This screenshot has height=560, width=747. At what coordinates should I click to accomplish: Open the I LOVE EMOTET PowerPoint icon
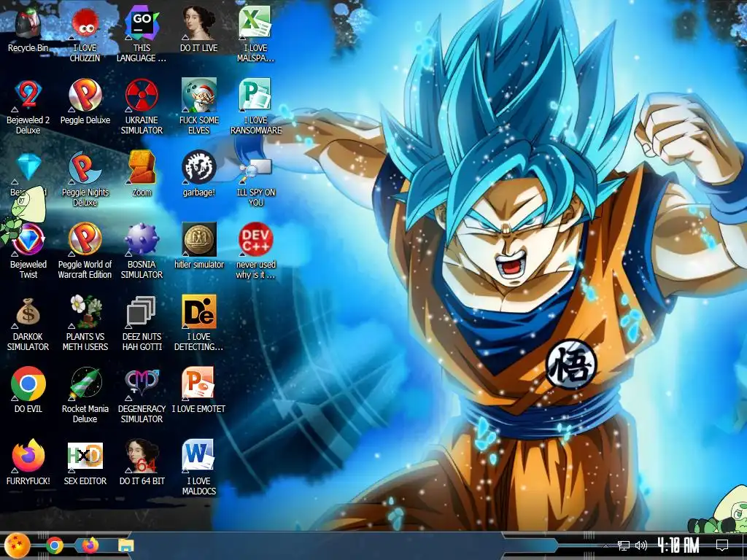[x=198, y=384]
